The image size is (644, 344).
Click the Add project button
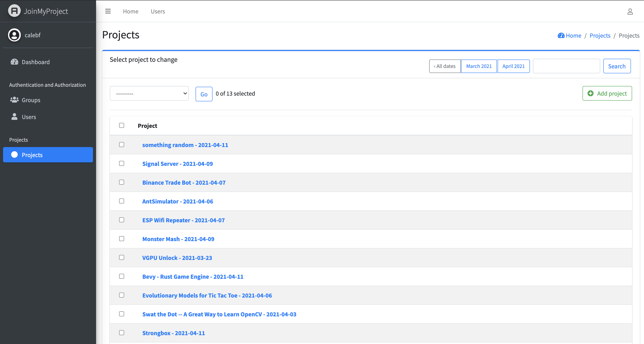click(607, 93)
